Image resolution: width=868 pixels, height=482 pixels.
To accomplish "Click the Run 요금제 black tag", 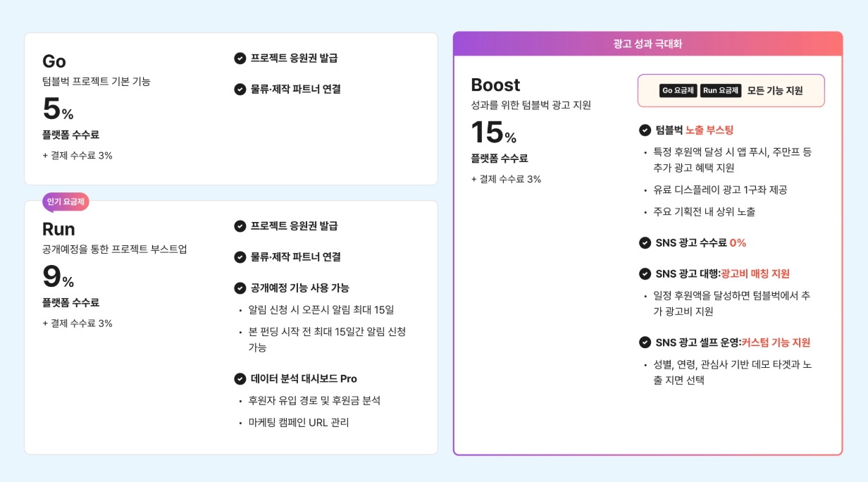I will pos(721,90).
